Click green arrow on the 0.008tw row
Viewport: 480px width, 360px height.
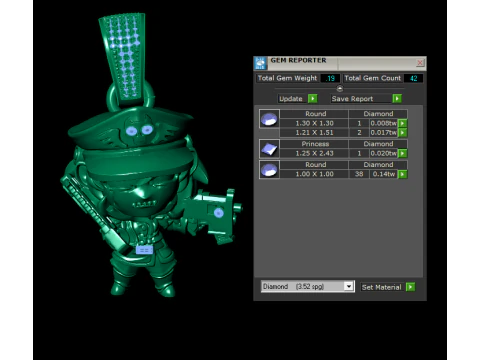403,123
